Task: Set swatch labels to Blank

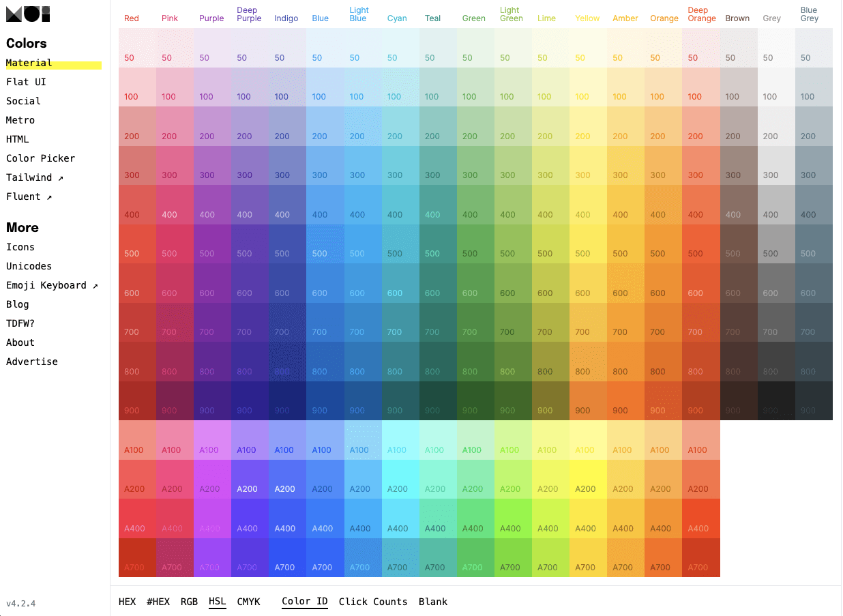Action: click(433, 602)
